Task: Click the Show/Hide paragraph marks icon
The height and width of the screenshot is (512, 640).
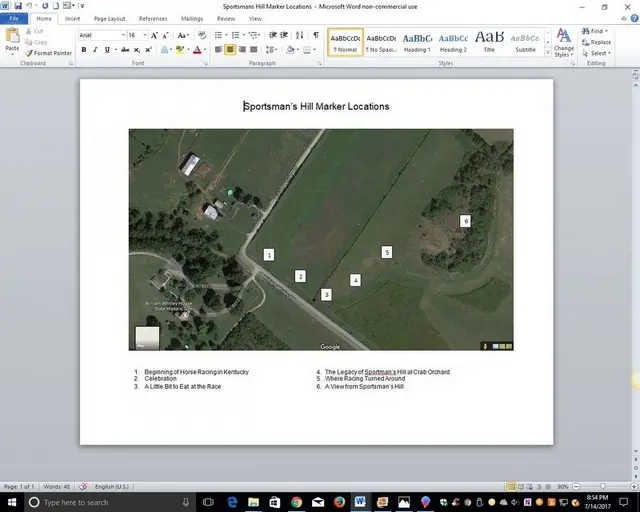Action: point(316,35)
